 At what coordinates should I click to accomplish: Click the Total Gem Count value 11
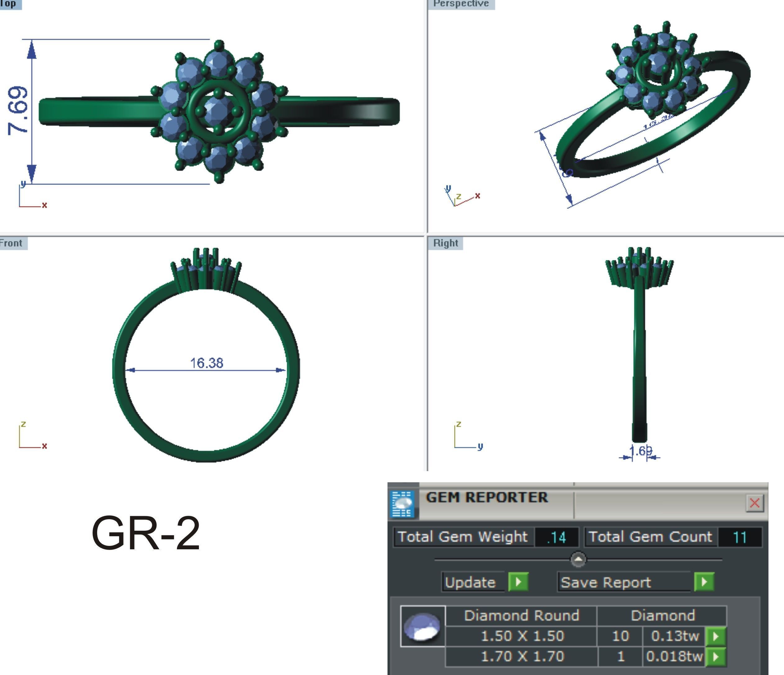(x=740, y=537)
